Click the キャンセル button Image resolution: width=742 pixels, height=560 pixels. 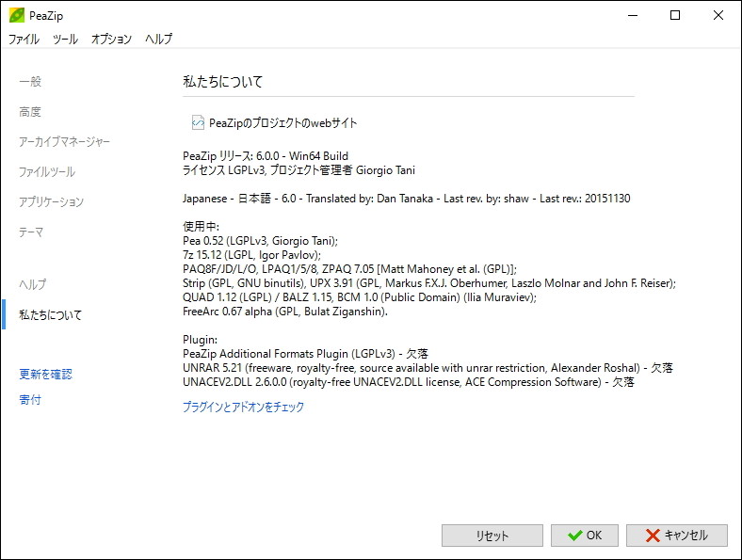click(x=677, y=536)
